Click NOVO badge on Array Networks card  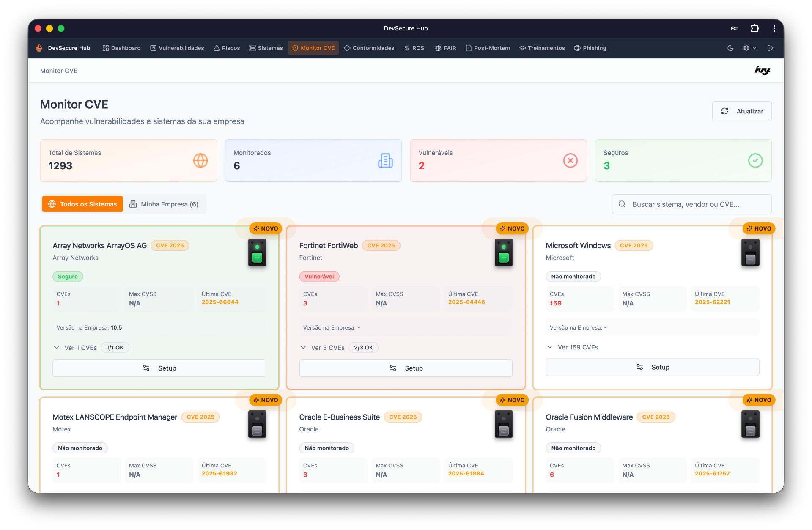pyautogui.click(x=266, y=228)
